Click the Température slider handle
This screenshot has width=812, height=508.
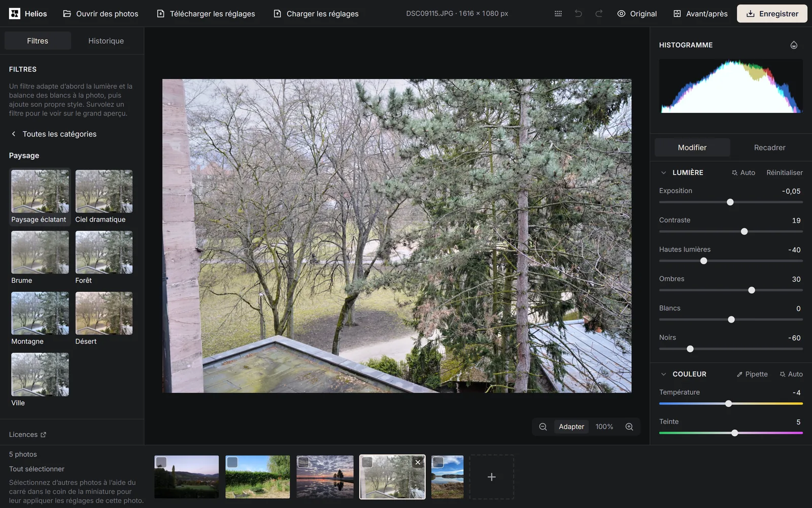click(x=728, y=404)
